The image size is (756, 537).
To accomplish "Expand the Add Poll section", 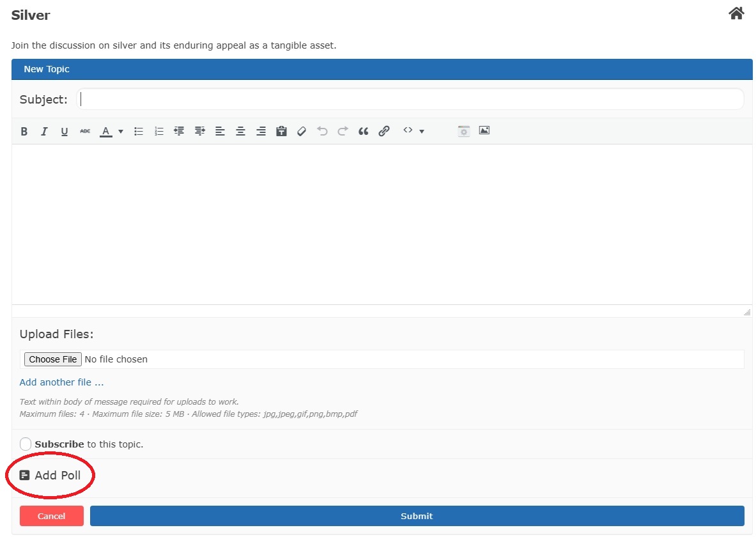I will (50, 475).
